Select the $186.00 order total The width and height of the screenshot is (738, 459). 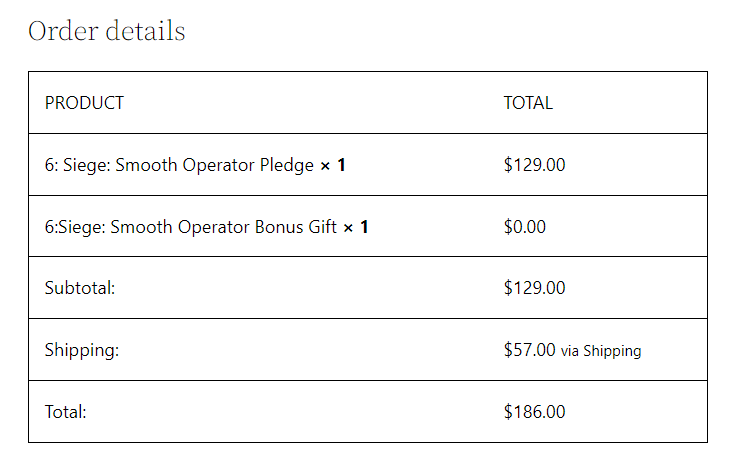535,411
